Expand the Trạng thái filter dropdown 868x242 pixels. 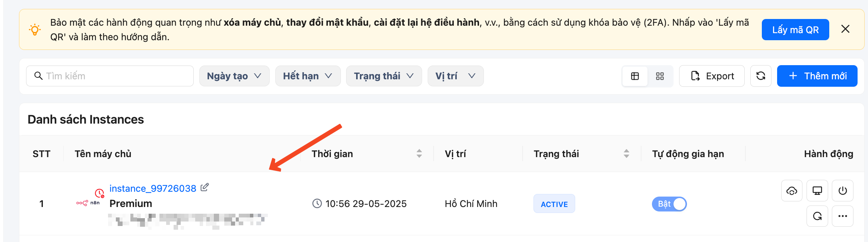tap(384, 76)
